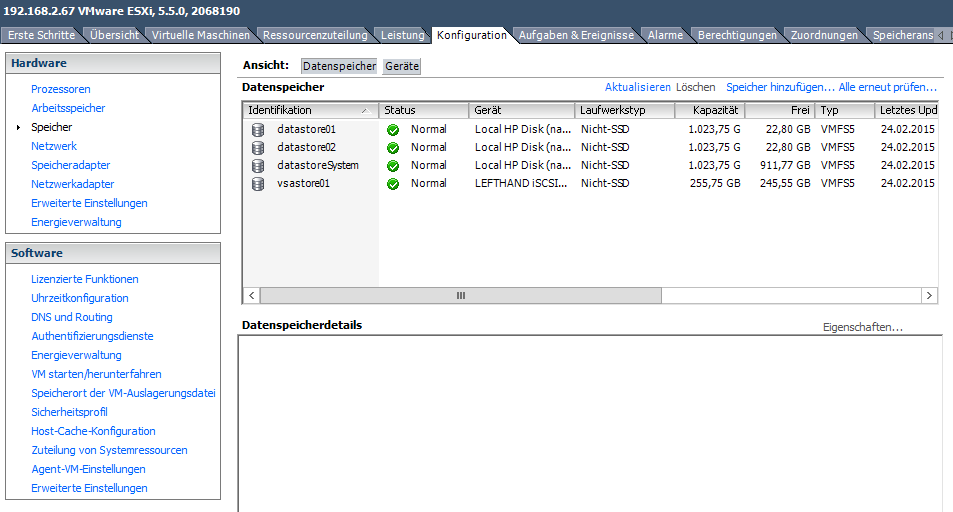Click green status icon of datastoreSystem
The width and height of the screenshot is (953, 512).
pyautogui.click(x=393, y=165)
